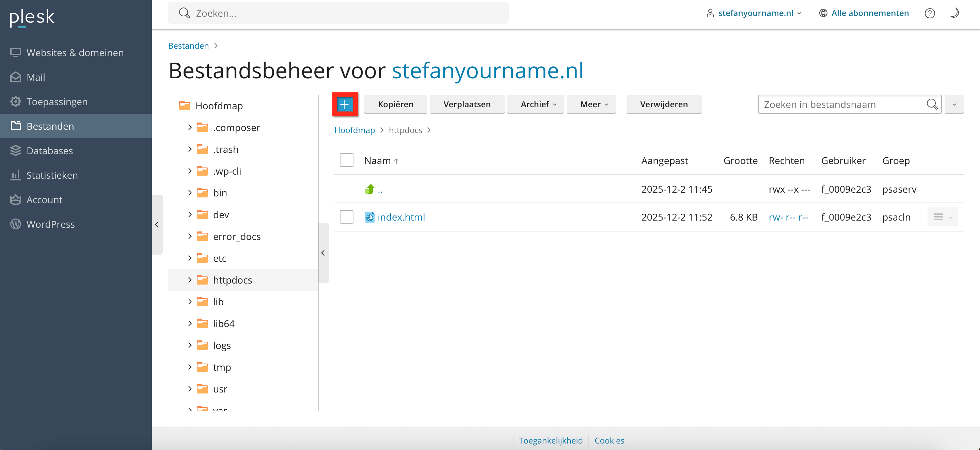This screenshot has height=450, width=980.
Task: Open the Meer dropdown menu
Action: tap(594, 104)
